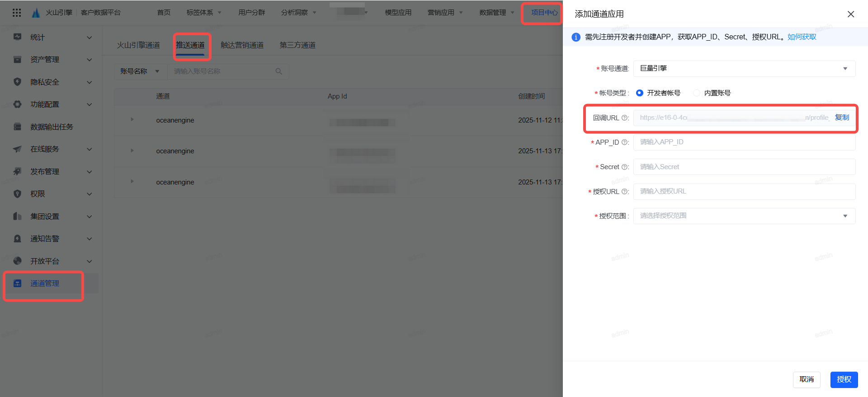868x397 pixels.
Task: Click the APP_ID help question icon
Action: tap(625, 142)
